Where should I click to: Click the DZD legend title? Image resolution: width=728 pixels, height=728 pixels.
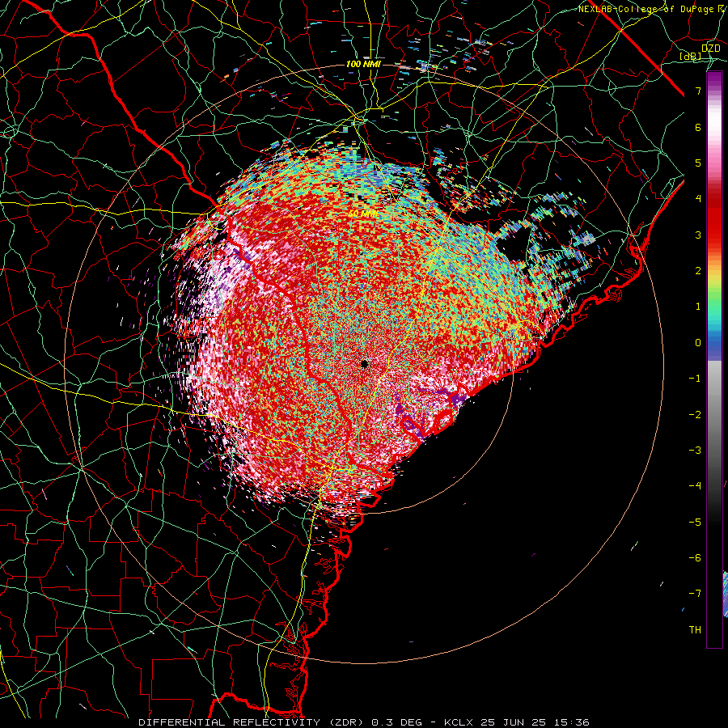(x=711, y=49)
